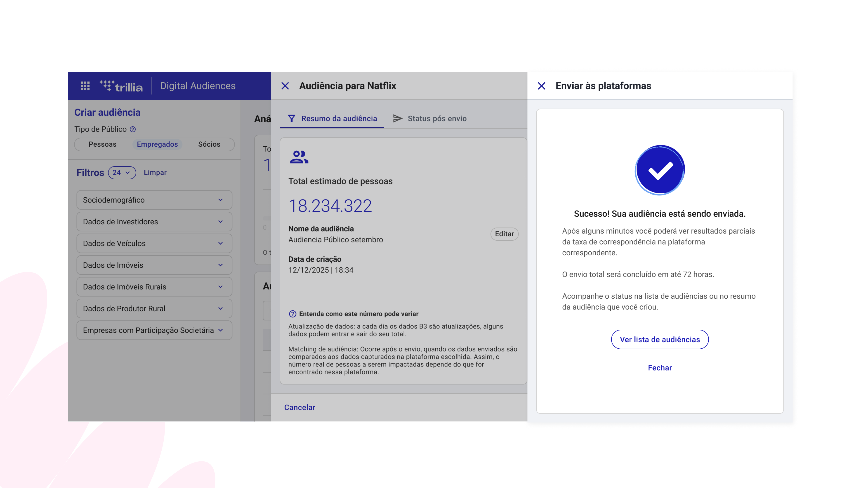
Task: Click the help icon beside Entenda como
Action: click(292, 314)
